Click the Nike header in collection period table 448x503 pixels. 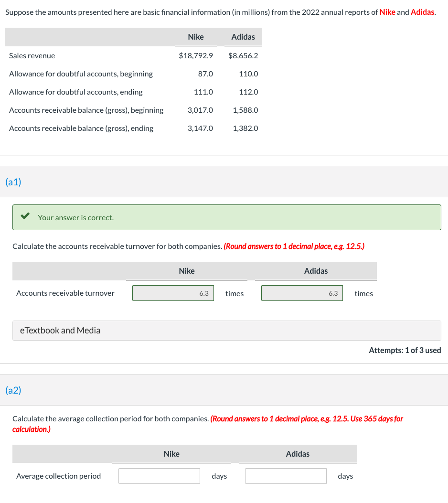[171, 454]
